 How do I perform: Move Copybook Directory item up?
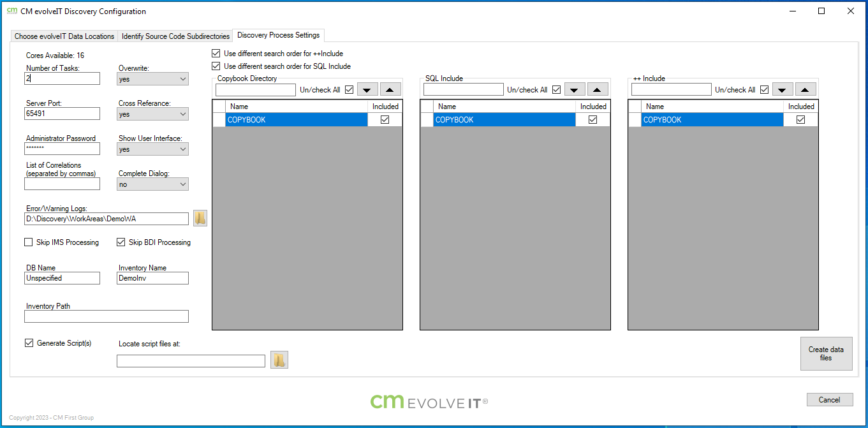click(390, 90)
